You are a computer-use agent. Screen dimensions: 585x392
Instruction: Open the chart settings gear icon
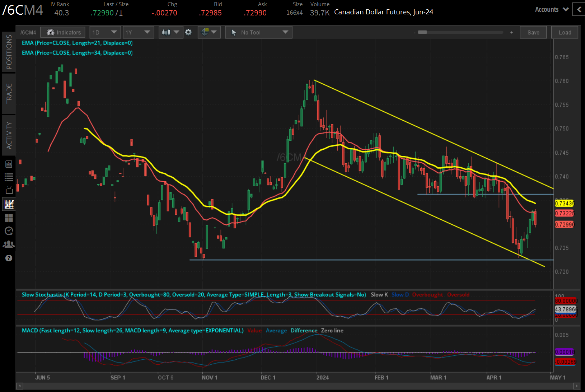tap(188, 32)
